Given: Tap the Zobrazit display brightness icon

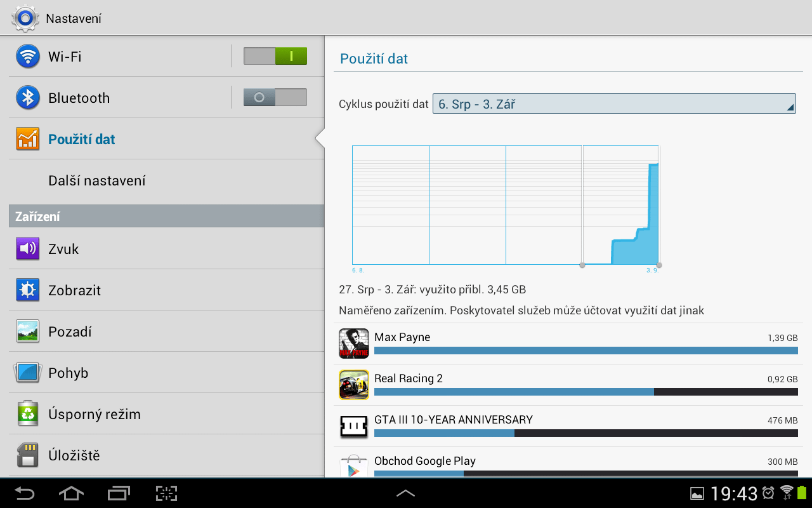Looking at the screenshot, I should (27, 290).
